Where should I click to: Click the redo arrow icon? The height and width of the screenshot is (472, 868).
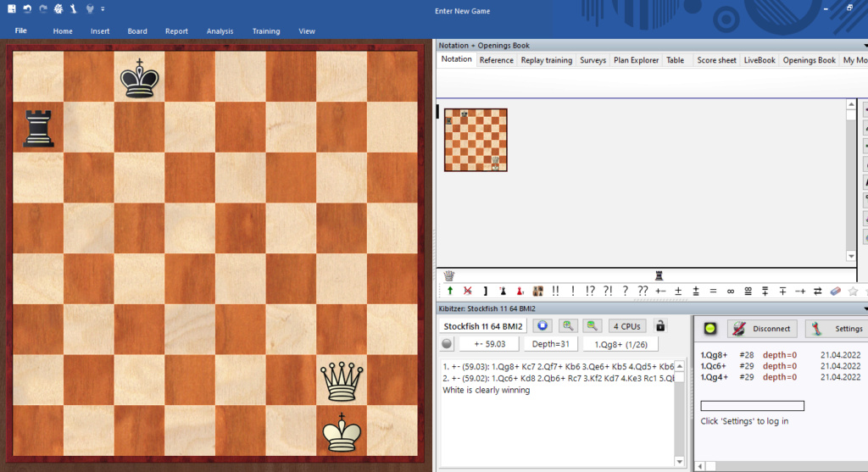coord(42,8)
